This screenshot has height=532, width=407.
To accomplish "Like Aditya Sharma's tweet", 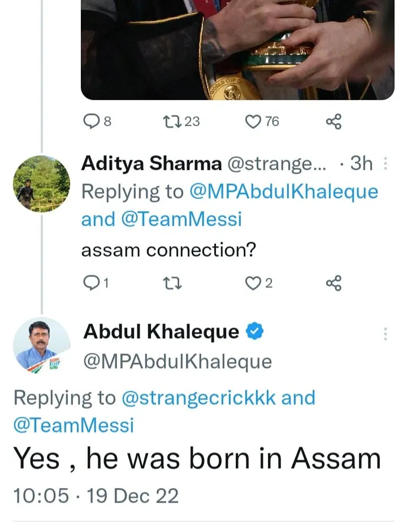I will click(259, 283).
